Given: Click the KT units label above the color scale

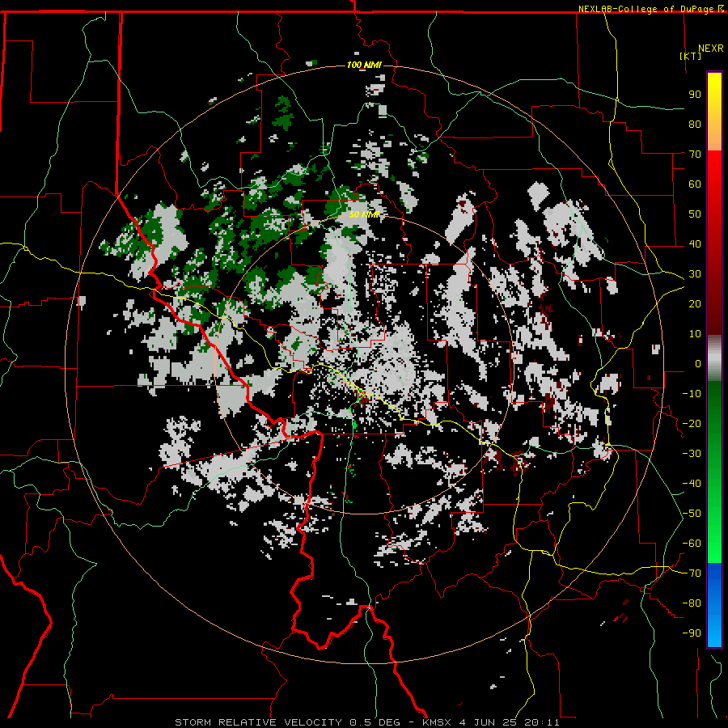Looking at the screenshot, I should (691, 56).
